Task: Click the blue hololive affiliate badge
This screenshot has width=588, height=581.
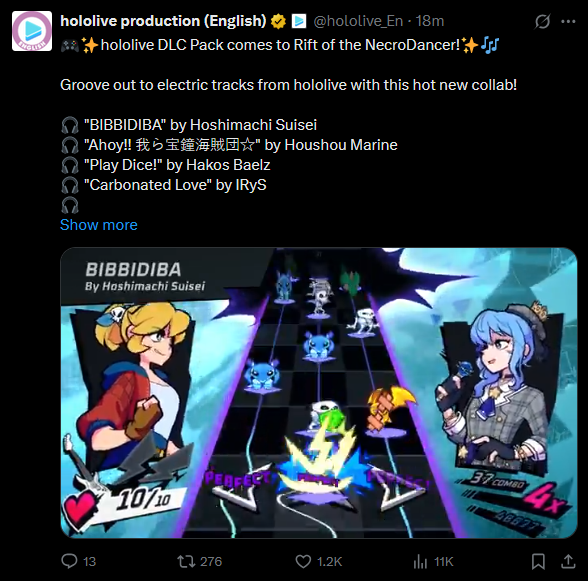Action: [x=299, y=21]
